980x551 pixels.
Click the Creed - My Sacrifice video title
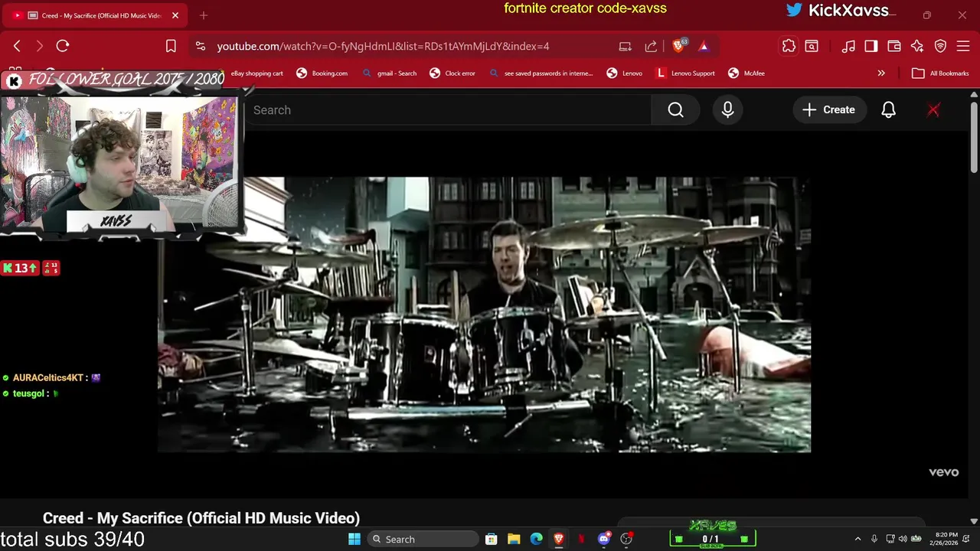point(201,518)
